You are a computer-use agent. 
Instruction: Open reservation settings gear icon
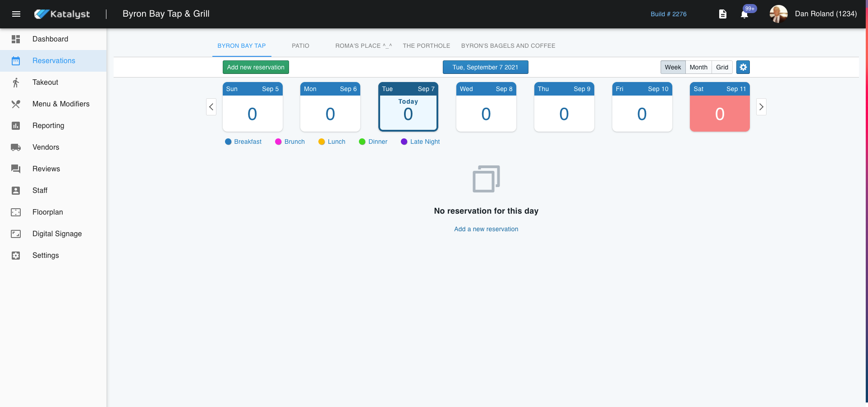(743, 67)
